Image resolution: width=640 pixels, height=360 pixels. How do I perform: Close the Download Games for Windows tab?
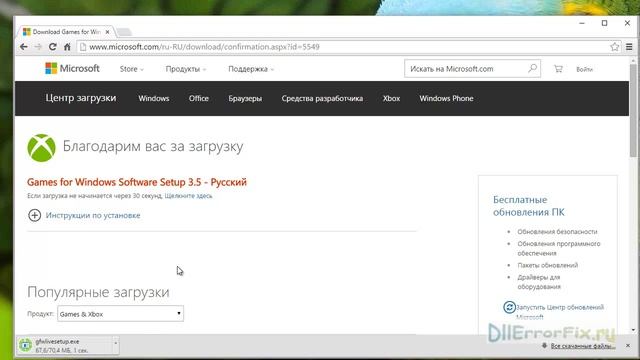(107, 32)
